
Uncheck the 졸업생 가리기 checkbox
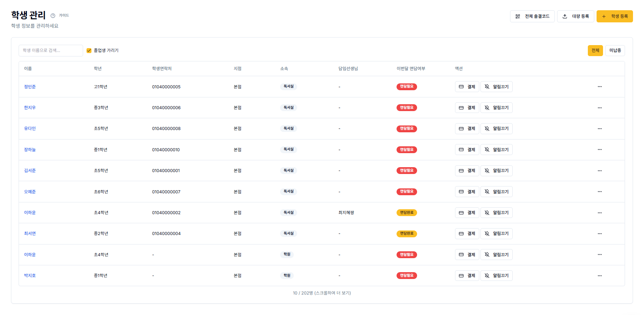point(89,50)
